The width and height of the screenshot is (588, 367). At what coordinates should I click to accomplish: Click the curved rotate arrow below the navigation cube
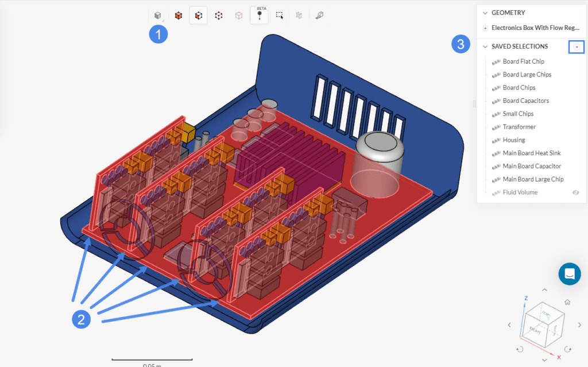tap(520, 349)
